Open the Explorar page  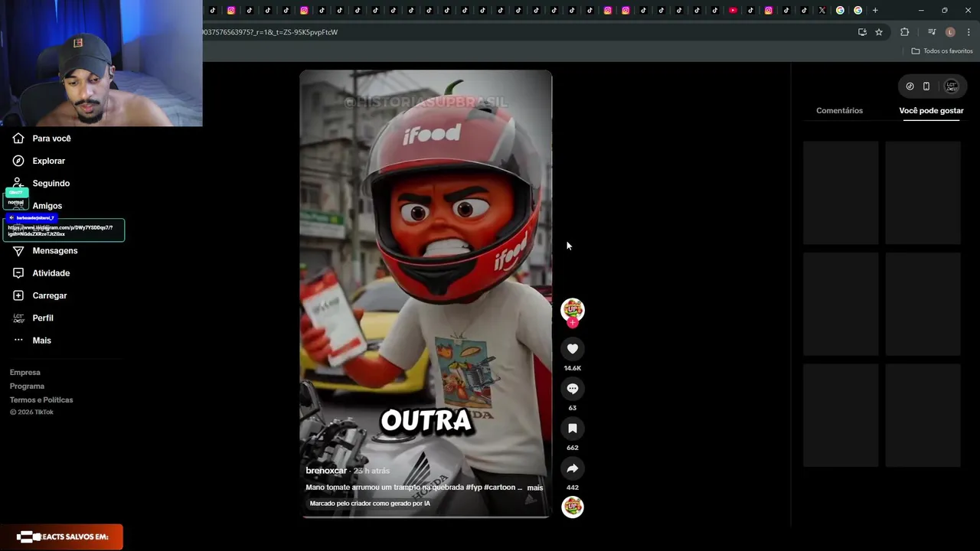39,161
